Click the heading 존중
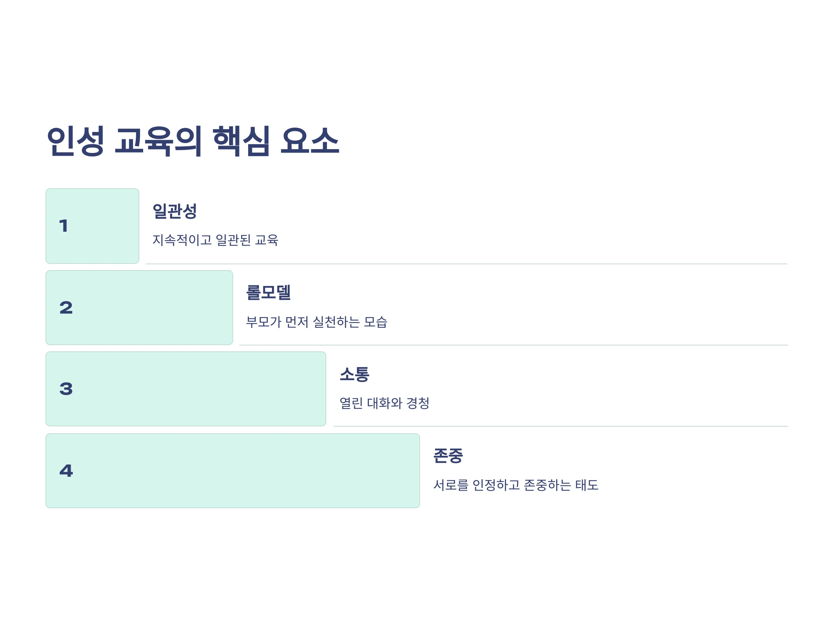This screenshot has width=840, height=630. point(448,456)
